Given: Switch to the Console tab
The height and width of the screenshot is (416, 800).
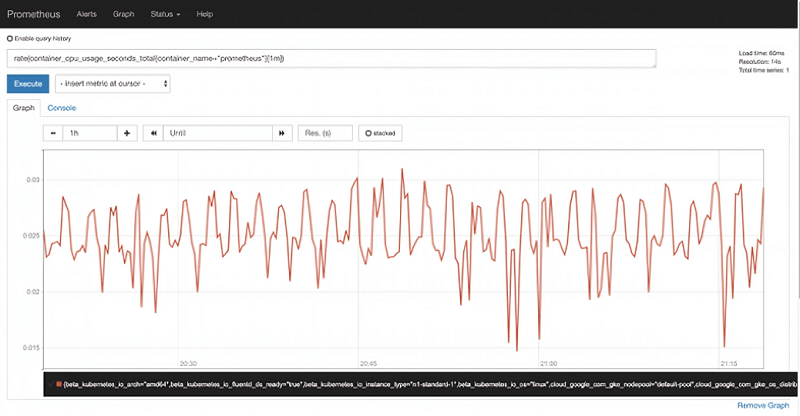Looking at the screenshot, I should coord(62,108).
